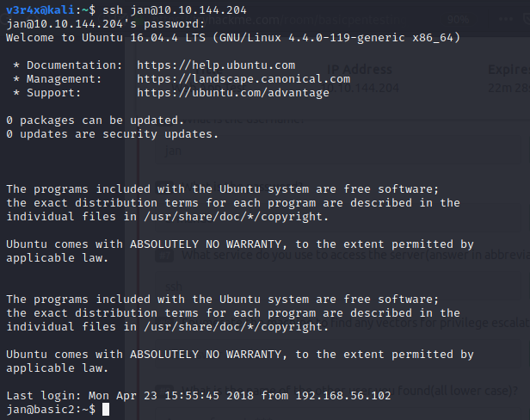Click the Last login line showing 192.168.56.102
The width and height of the screenshot is (530, 420).
(x=199, y=395)
